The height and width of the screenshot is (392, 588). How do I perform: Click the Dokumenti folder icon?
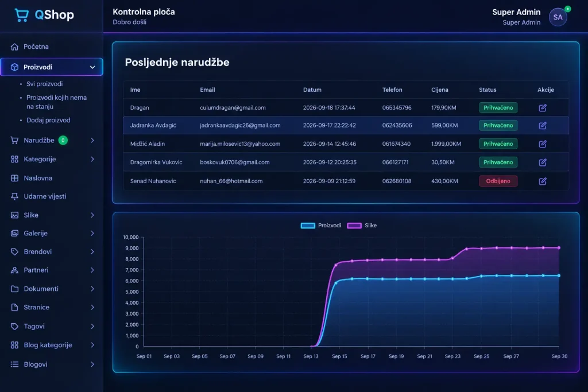(x=14, y=289)
